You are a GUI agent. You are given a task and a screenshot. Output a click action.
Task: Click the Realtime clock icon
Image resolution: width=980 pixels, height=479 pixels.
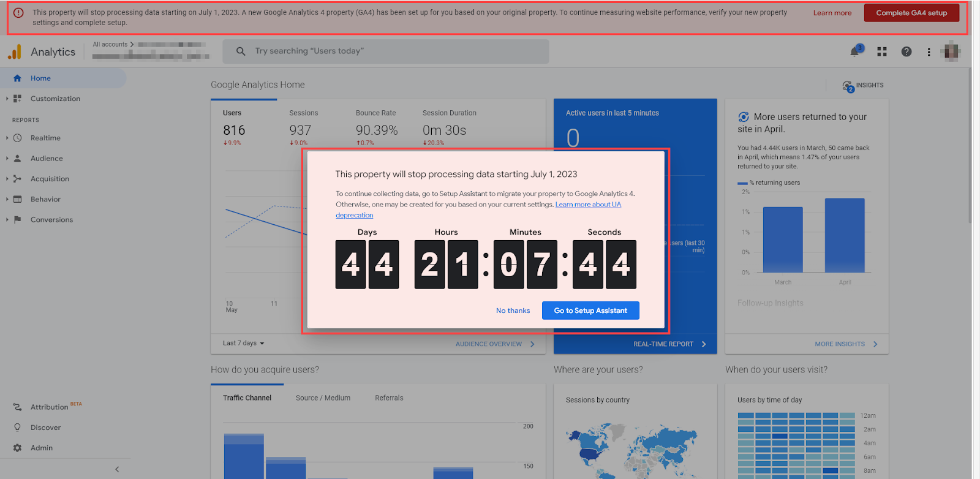(17, 138)
